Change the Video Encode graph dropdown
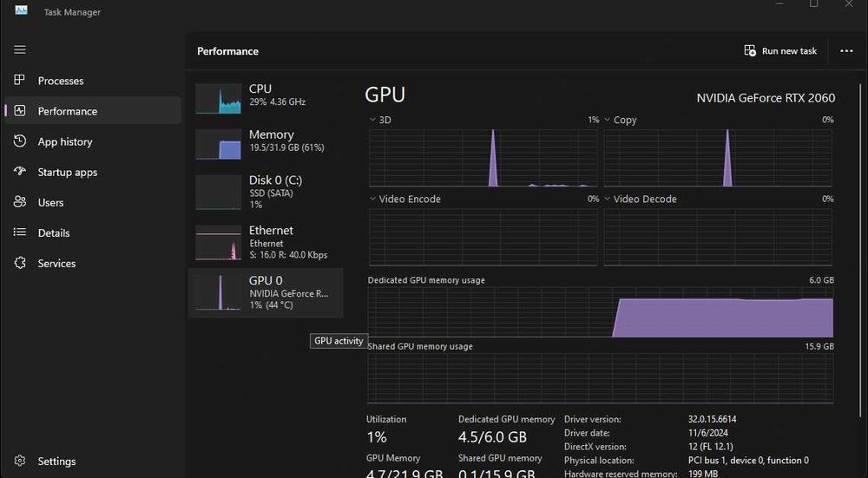 click(x=373, y=199)
